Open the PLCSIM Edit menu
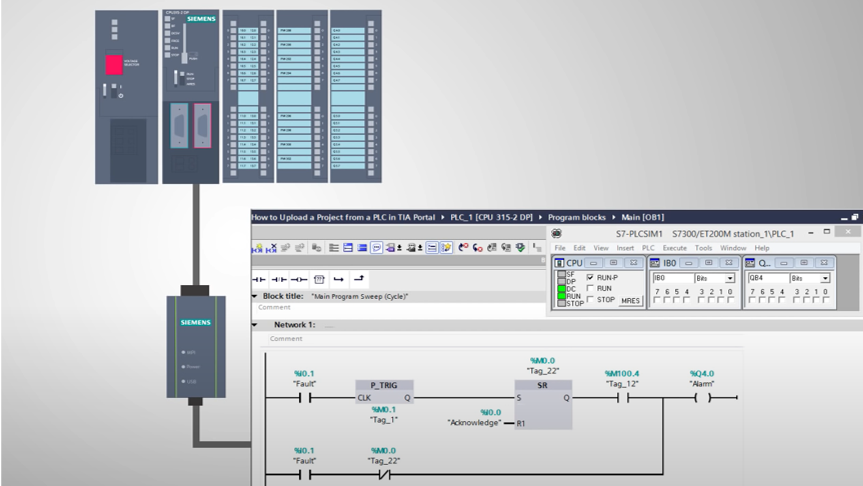Viewport: 863px width, 486px height. click(x=580, y=248)
